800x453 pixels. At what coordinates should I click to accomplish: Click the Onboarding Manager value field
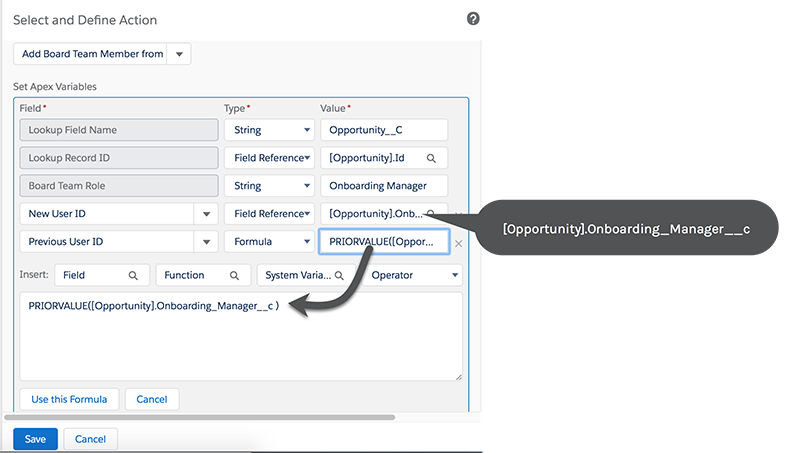click(384, 186)
